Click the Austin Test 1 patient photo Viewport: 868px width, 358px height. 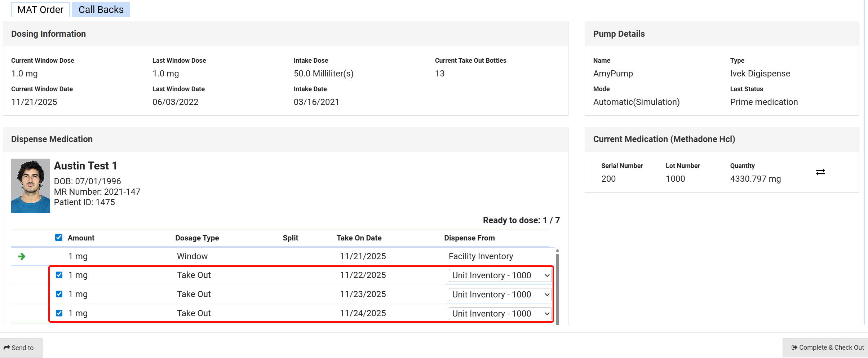pos(31,186)
